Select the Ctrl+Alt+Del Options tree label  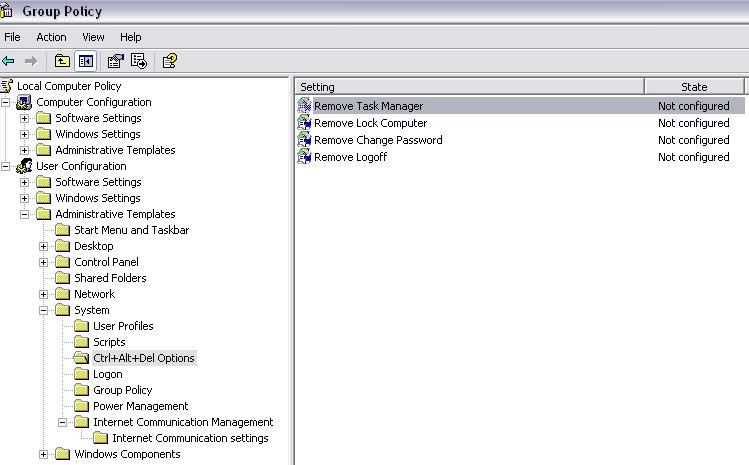[x=144, y=358]
